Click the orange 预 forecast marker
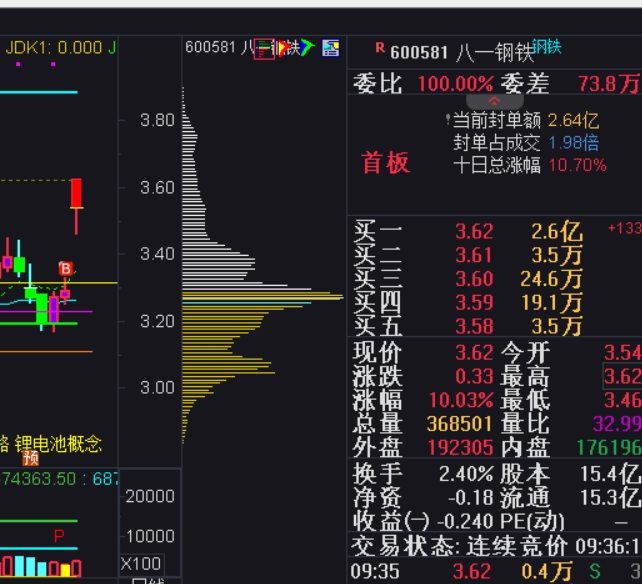642x584 pixels. pos(31,458)
